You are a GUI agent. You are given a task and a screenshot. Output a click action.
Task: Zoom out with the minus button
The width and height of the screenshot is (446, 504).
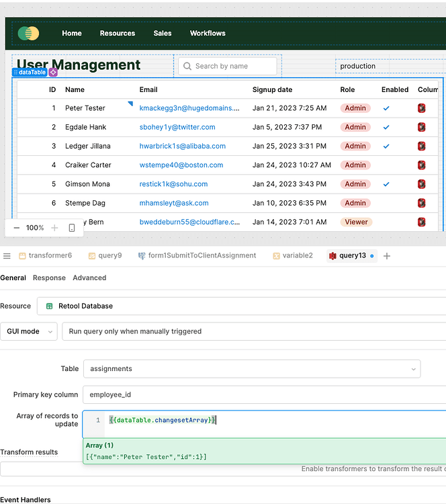(x=17, y=228)
